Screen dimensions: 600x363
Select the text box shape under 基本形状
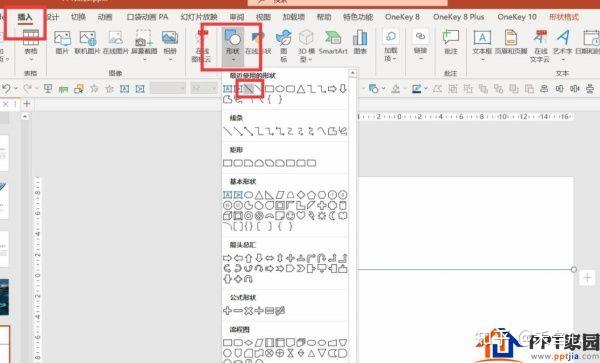[x=227, y=195]
